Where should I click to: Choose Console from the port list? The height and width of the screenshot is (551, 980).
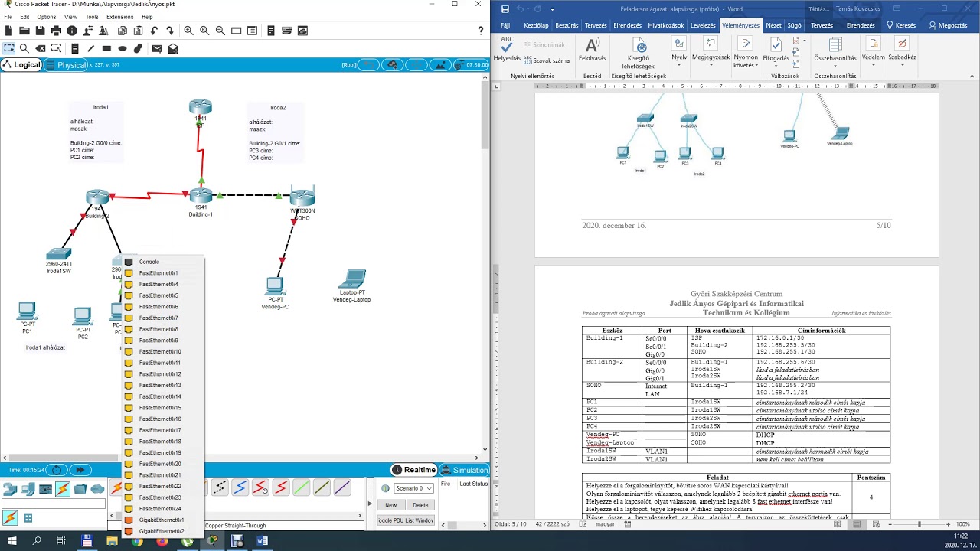point(164,262)
